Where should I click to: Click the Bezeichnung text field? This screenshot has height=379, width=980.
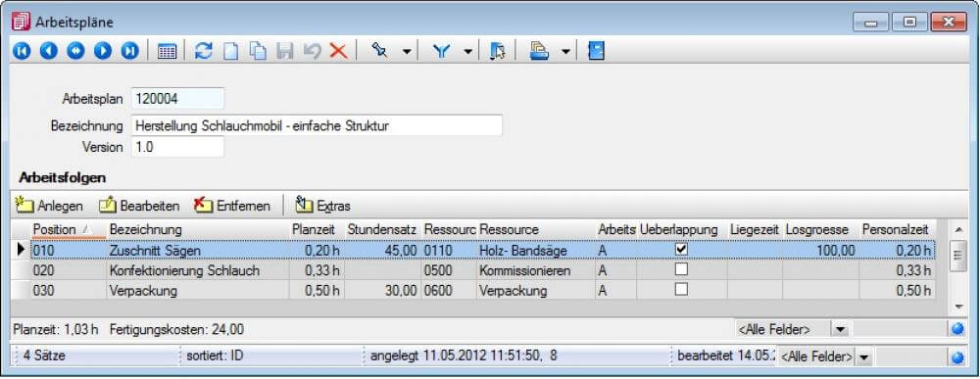317,125
